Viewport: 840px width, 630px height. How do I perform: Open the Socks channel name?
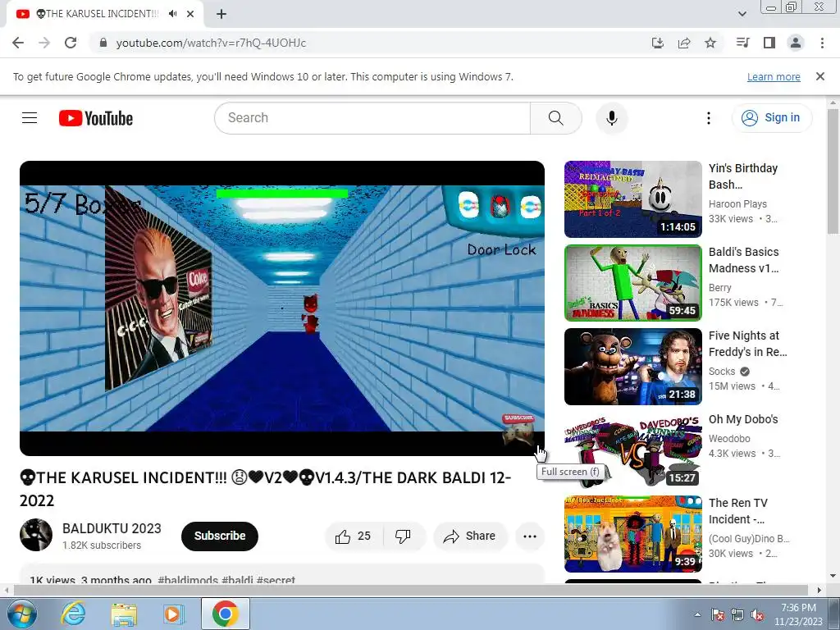tap(722, 372)
